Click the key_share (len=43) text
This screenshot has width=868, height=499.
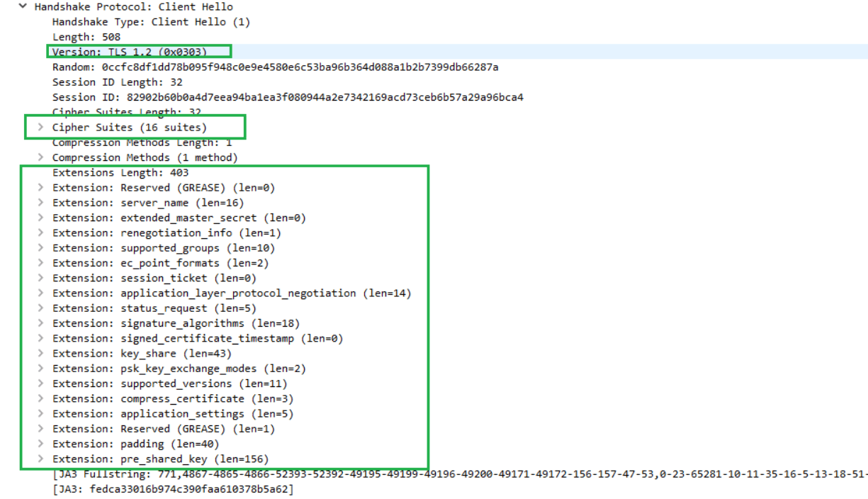pos(176,353)
